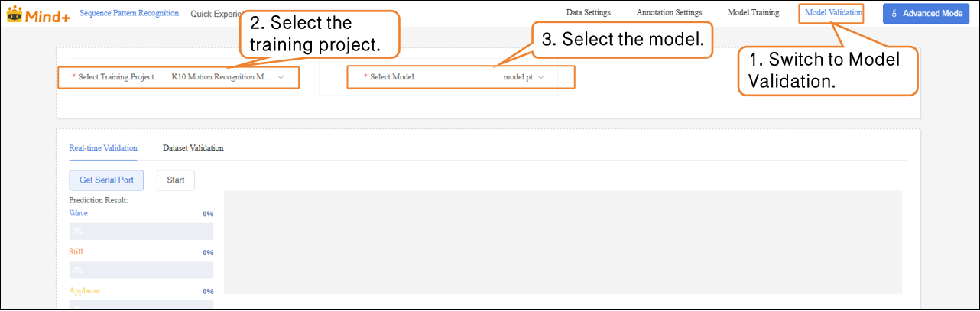
Task: Click the training project dropdown chevron
Action: pyautogui.click(x=281, y=77)
